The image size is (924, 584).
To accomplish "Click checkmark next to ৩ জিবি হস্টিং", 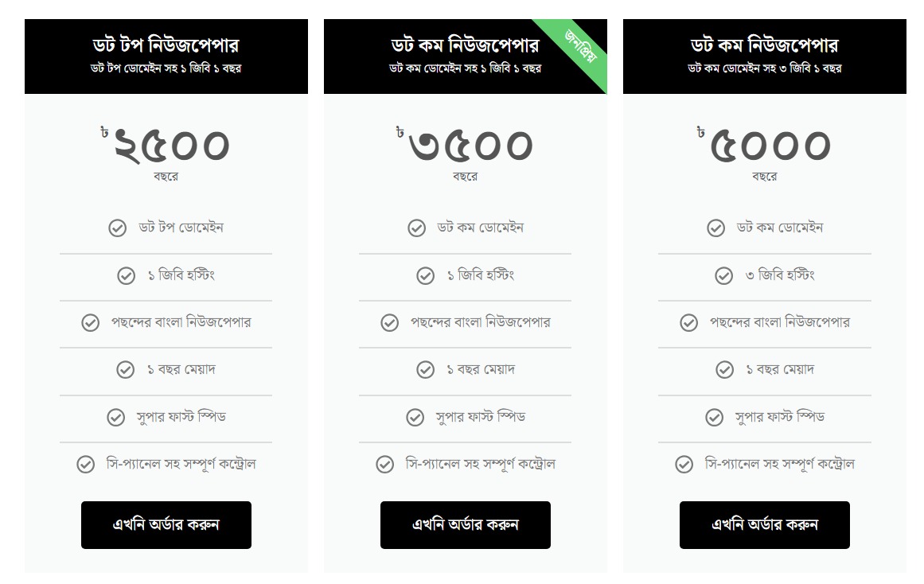I will click(723, 275).
